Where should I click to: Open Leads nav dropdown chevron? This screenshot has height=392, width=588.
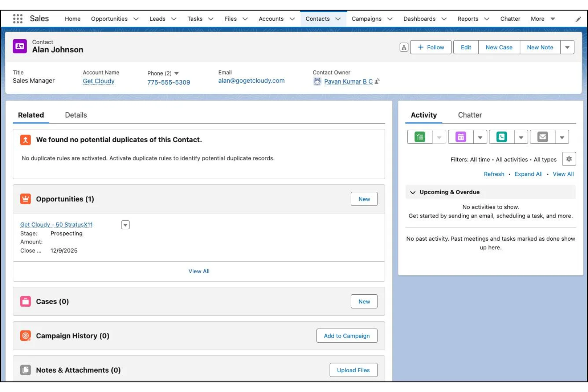[x=174, y=19]
